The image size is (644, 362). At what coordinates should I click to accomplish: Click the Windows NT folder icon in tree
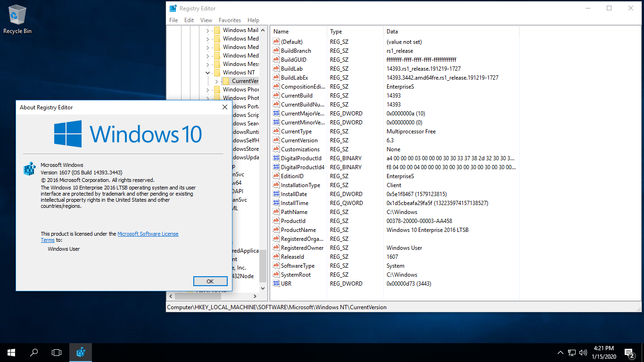[x=217, y=73]
